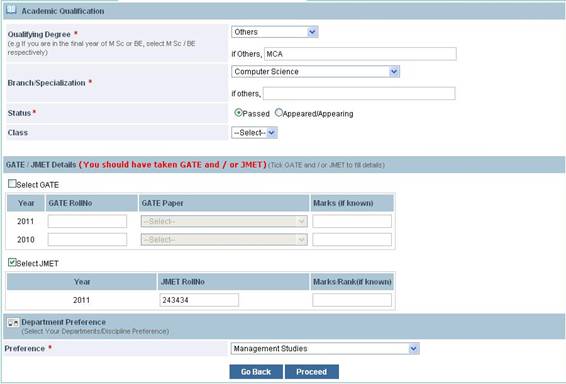Open the 2010 GATE Paper dropdown
Image resolution: width=566 pixels, height=384 pixels.
click(224, 239)
